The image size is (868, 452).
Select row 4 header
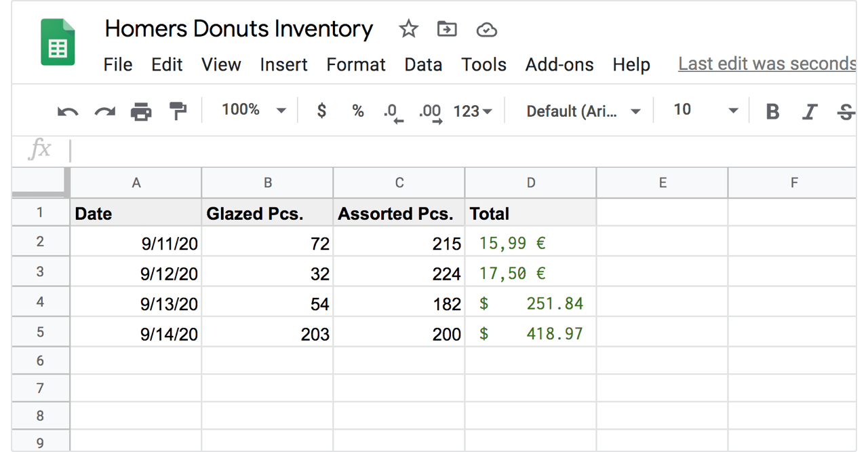[41, 301]
